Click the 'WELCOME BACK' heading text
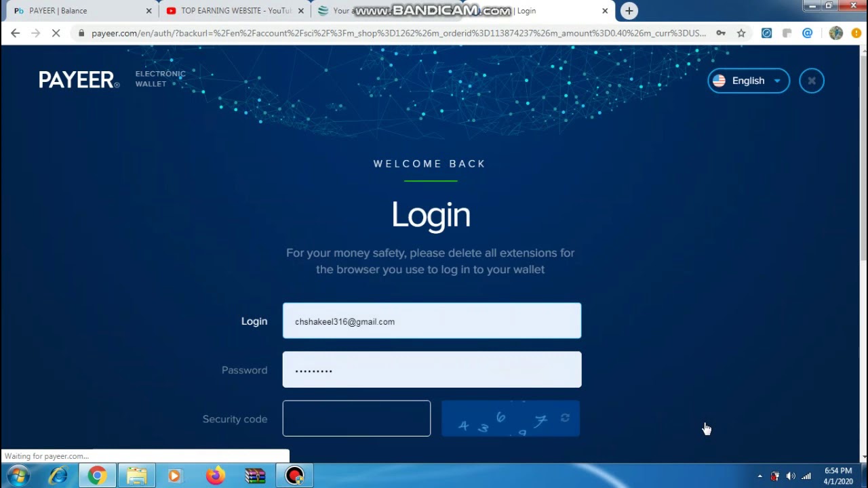The image size is (868, 488). coord(430,163)
